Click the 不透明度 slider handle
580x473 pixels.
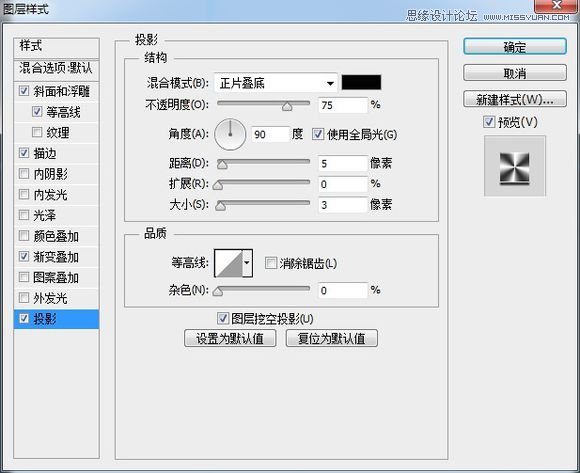tap(287, 107)
